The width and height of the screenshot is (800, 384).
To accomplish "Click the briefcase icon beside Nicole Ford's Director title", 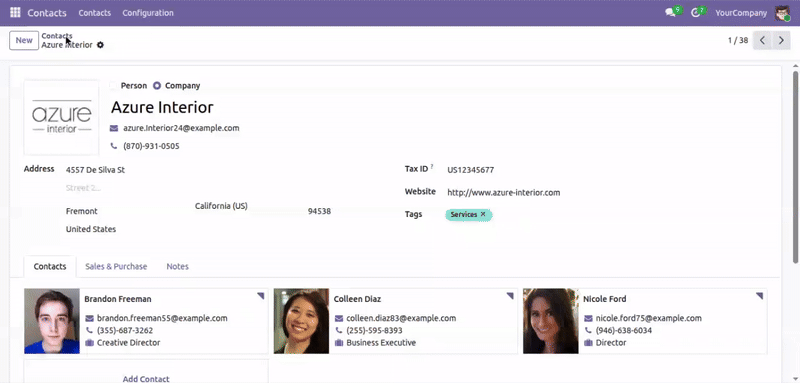I will pos(588,343).
